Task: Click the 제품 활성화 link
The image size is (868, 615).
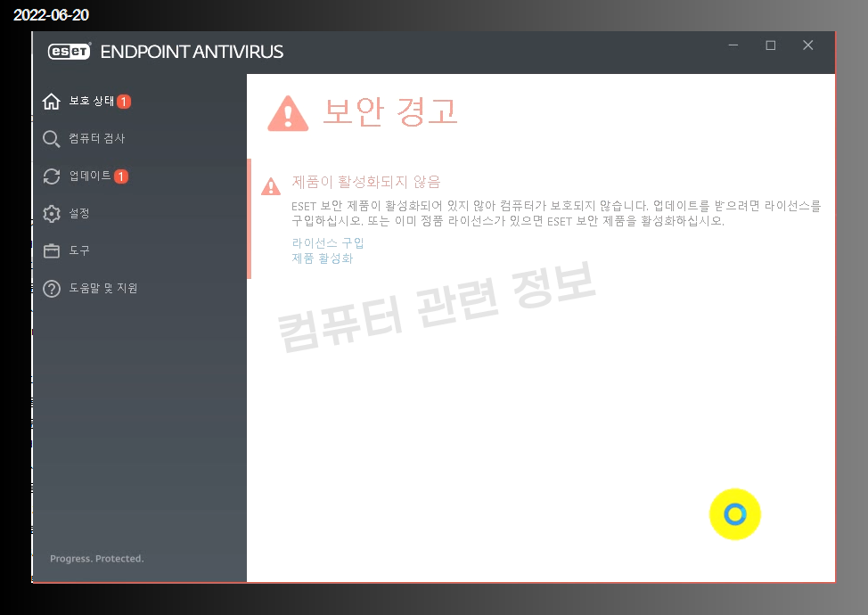Action: point(323,258)
